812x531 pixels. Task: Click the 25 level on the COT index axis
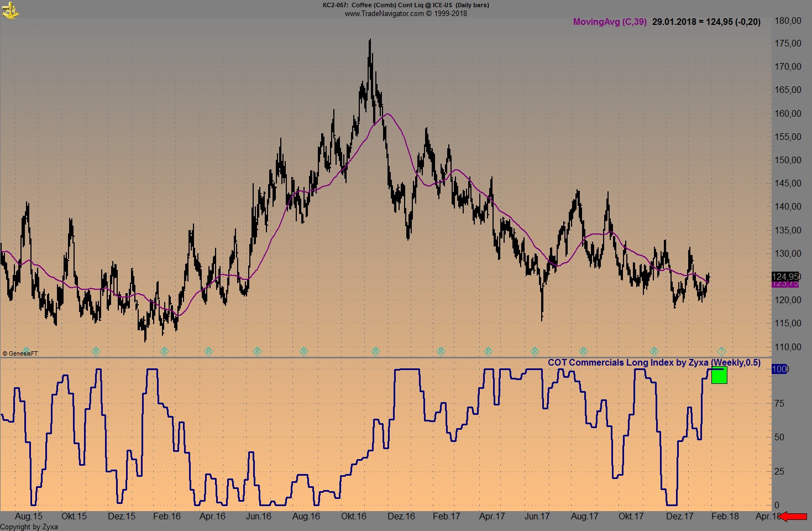point(779,472)
